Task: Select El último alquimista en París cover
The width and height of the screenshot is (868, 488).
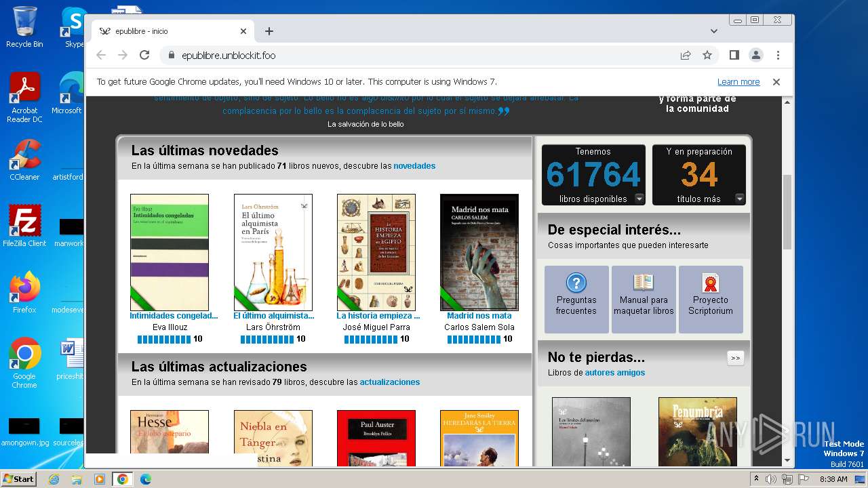Action: 273,252
